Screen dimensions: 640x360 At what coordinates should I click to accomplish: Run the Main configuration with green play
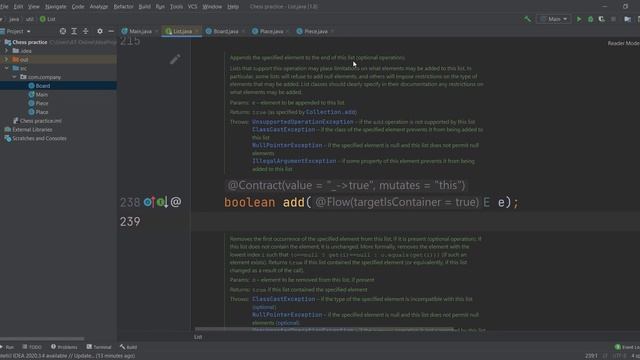579,19
